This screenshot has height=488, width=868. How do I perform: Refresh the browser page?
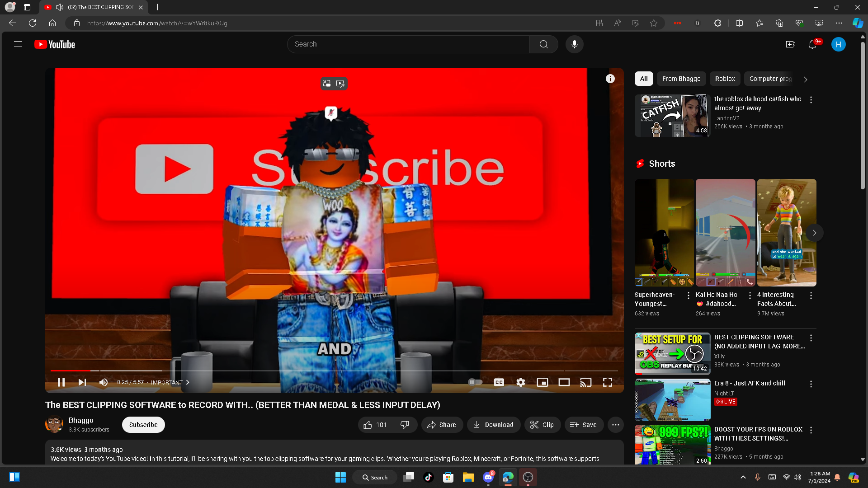pos(33,23)
